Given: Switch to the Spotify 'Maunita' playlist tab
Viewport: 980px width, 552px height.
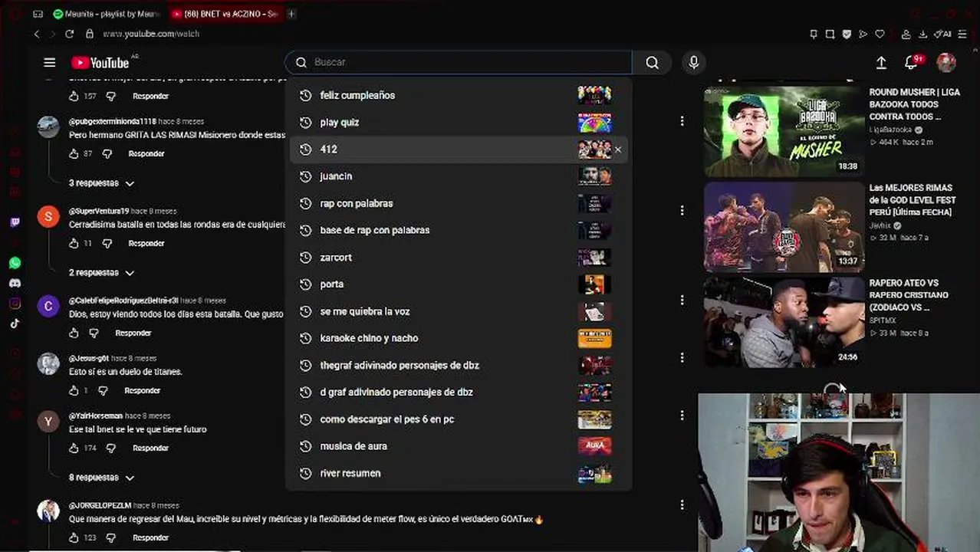Looking at the screenshot, I should pos(106,14).
